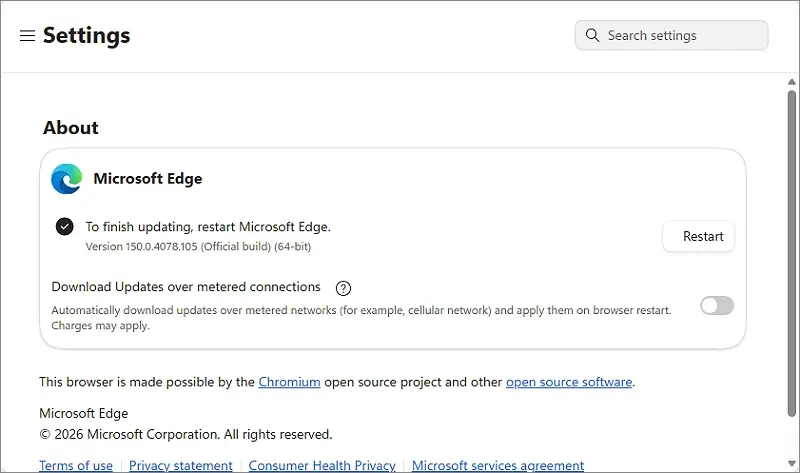Open Consumer Health Privacy link
800x473 pixels.
point(322,465)
